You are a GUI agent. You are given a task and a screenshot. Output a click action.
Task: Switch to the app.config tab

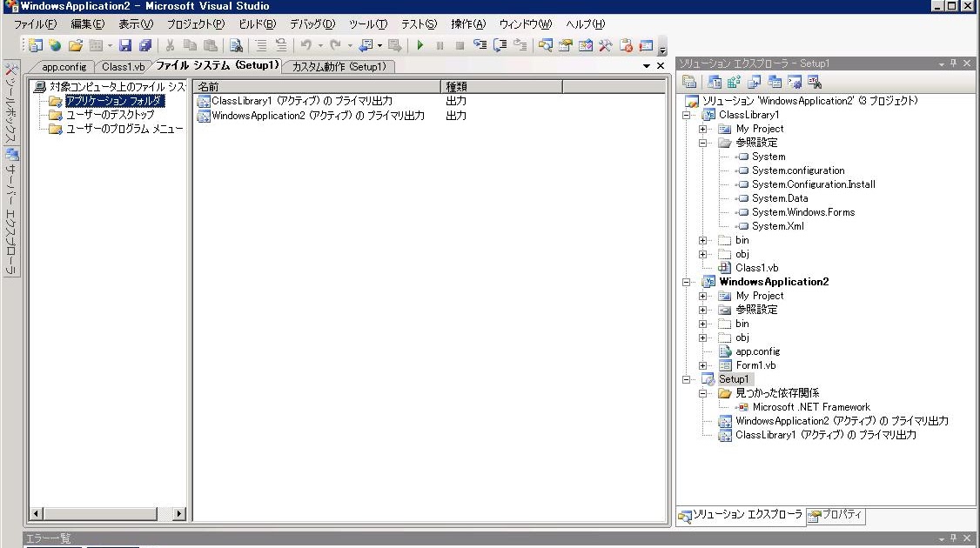[x=64, y=67]
